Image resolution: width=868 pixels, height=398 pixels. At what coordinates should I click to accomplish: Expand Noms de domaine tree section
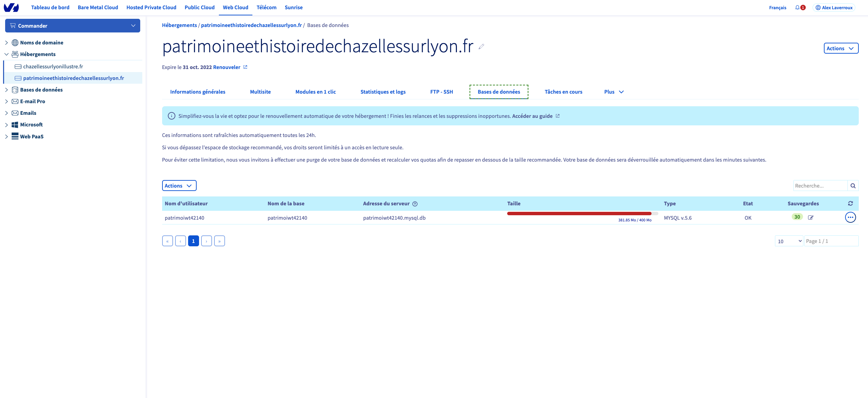point(6,43)
